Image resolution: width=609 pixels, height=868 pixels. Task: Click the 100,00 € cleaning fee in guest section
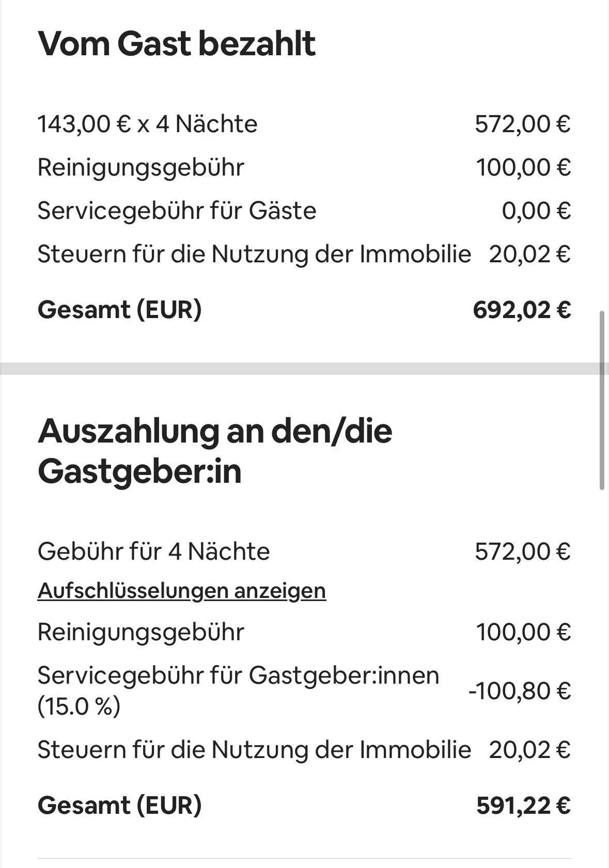[523, 168]
